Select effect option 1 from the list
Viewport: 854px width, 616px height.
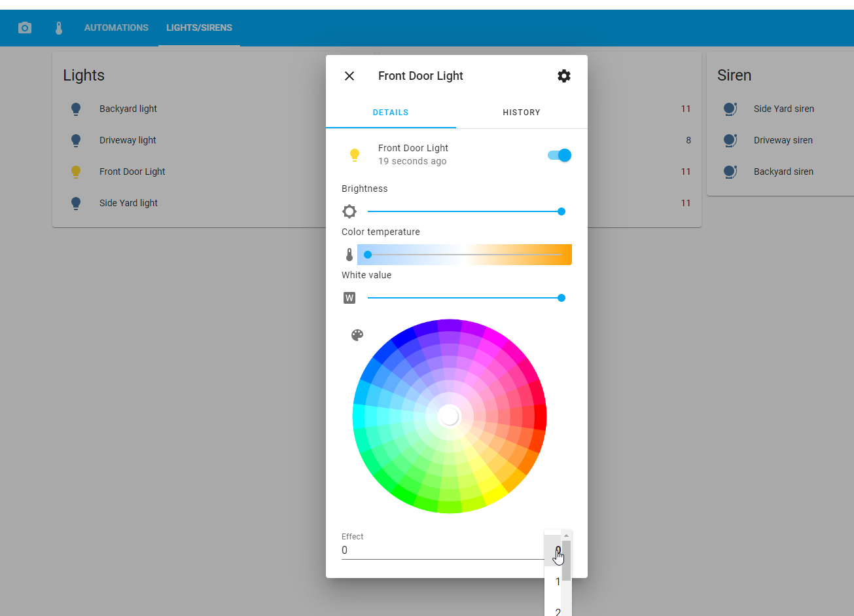(x=557, y=581)
